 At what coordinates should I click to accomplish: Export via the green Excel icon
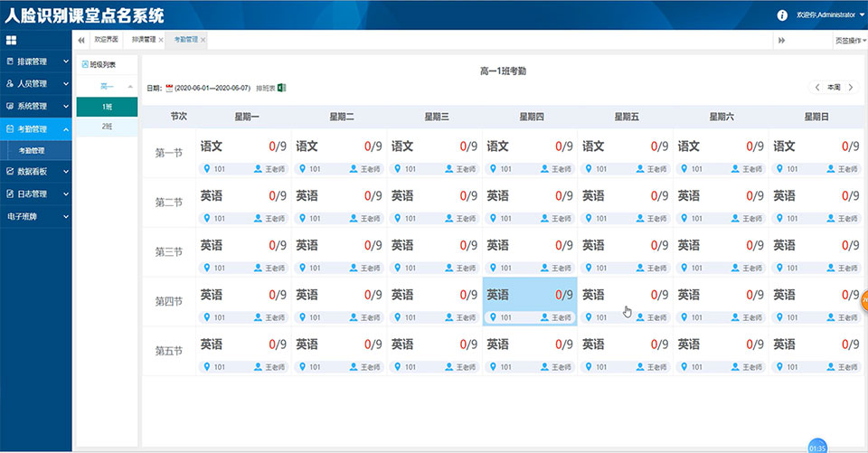(x=281, y=88)
